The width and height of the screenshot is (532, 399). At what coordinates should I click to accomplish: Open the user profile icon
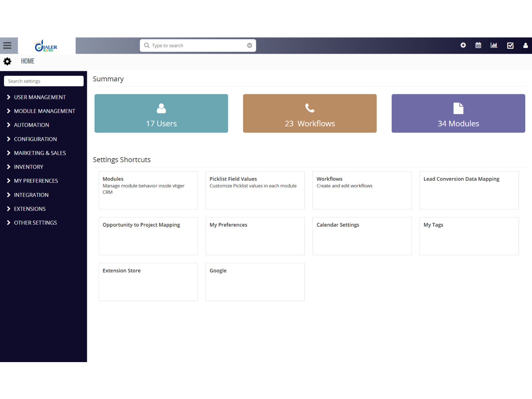525,45
